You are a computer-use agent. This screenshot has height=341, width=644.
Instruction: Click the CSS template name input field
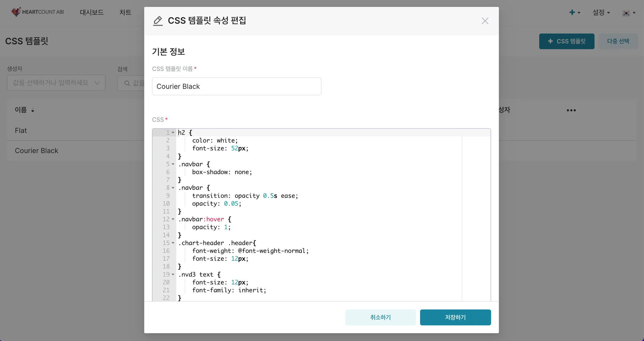pos(236,86)
